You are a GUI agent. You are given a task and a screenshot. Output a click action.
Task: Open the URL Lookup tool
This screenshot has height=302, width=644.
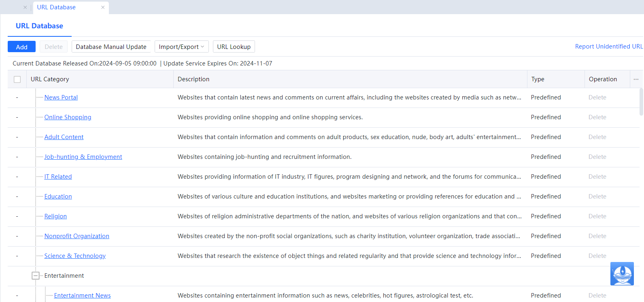pos(234,47)
